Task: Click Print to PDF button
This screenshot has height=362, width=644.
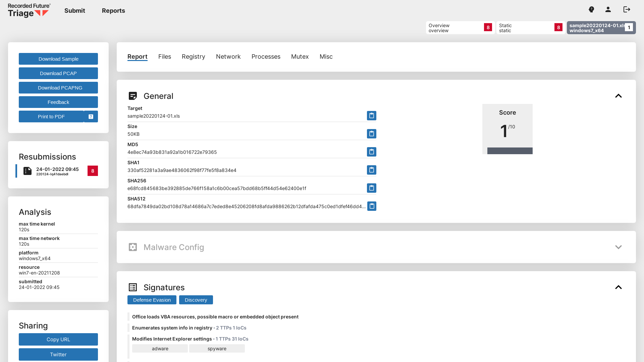Action: tap(51, 117)
